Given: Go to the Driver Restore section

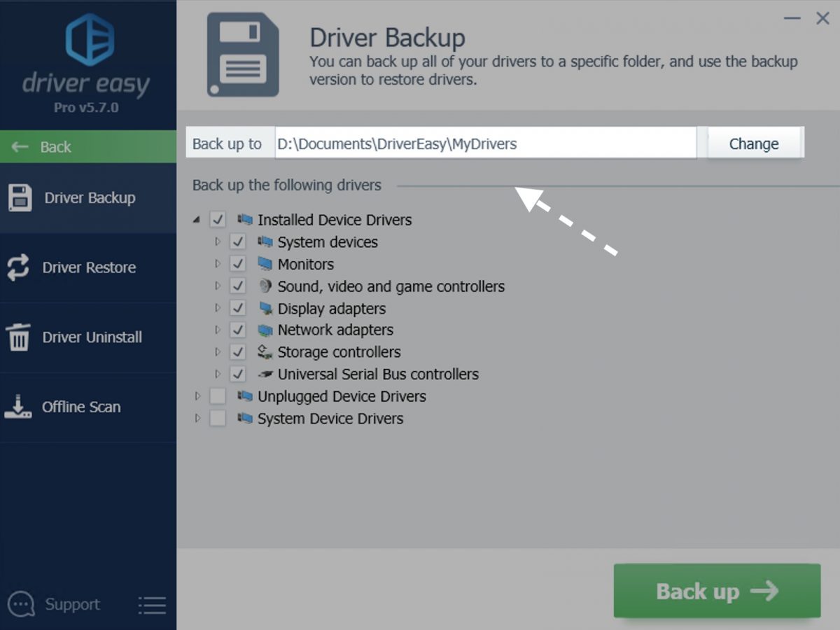Looking at the screenshot, I should (x=88, y=267).
